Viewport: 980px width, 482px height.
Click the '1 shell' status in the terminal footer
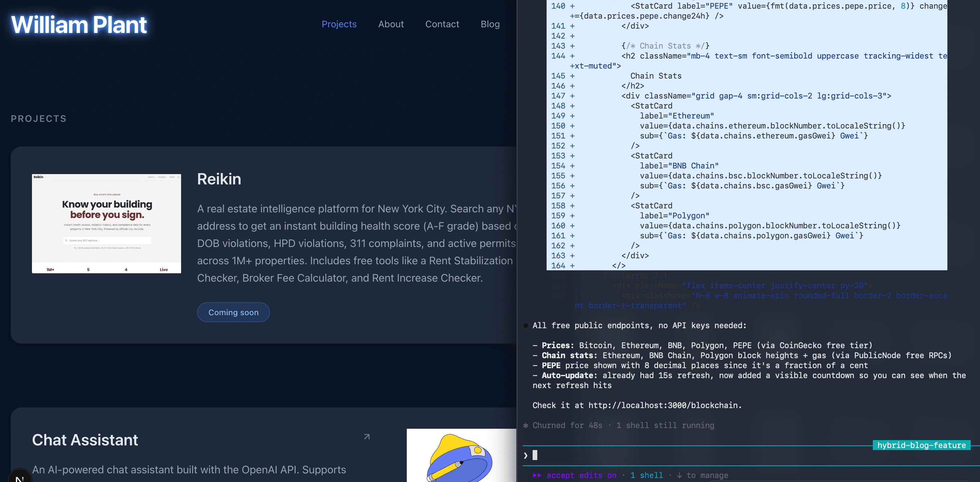click(x=646, y=475)
